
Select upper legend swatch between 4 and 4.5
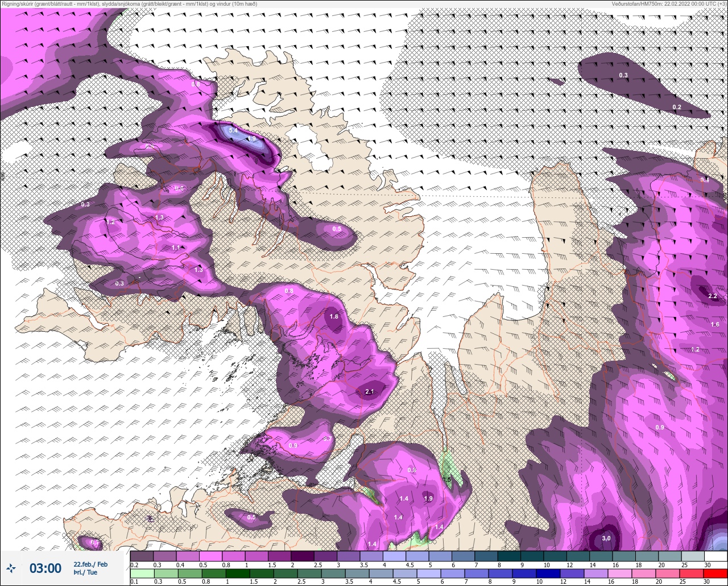(x=394, y=556)
